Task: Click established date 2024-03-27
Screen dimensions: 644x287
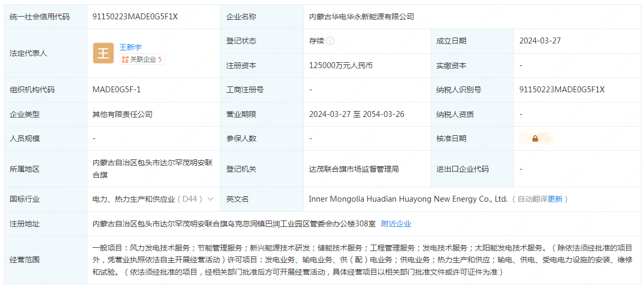Action: tap(540, 41)
